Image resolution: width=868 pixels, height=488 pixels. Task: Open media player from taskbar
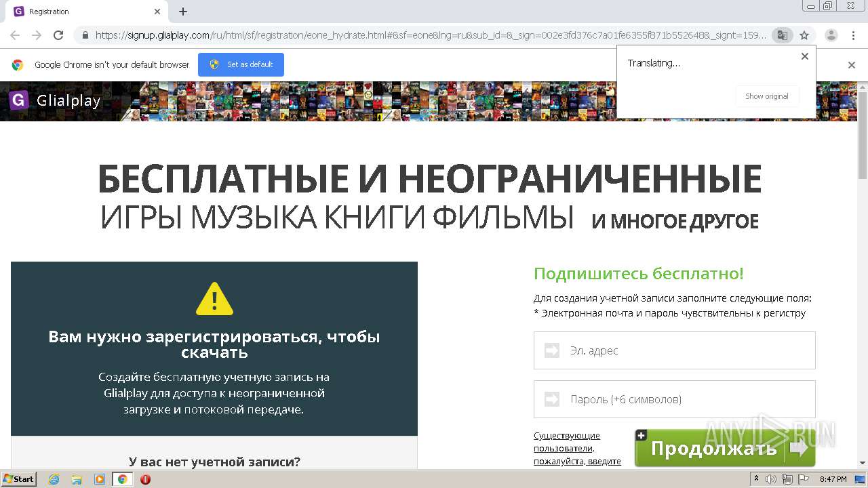(x=100, y=479)
